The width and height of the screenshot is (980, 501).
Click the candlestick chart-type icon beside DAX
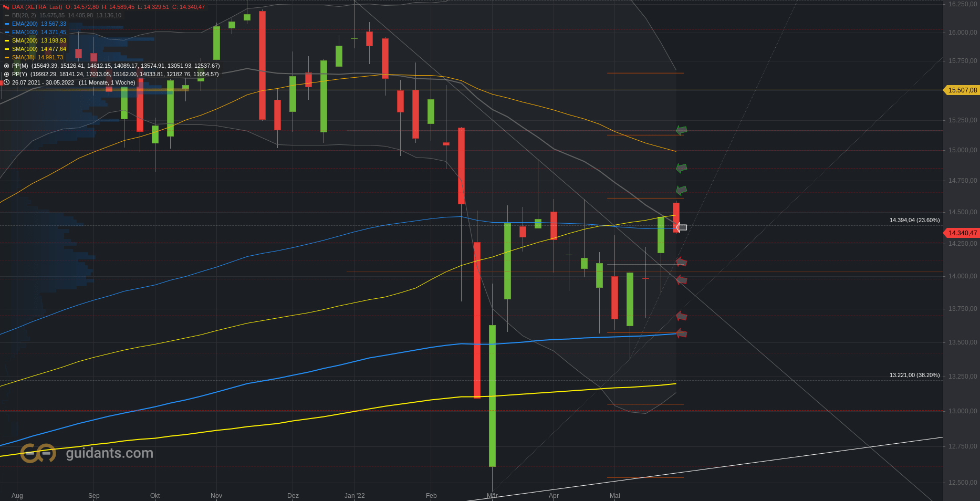[x=6, y=7]
